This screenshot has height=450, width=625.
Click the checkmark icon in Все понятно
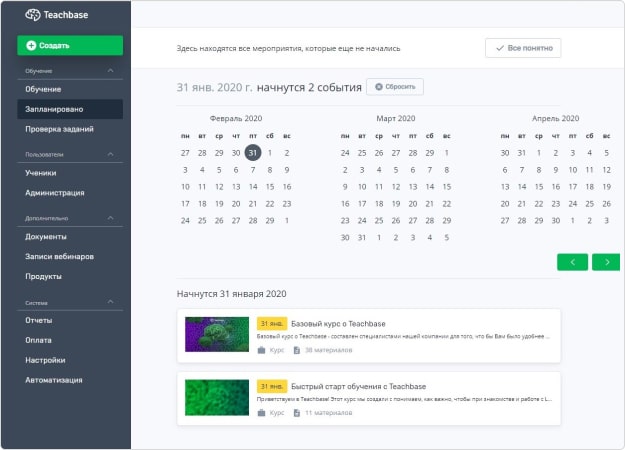click(x=500, y=48)
